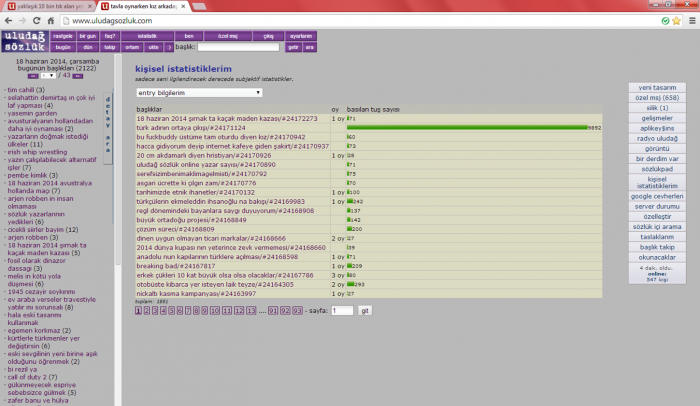Open 'okunacaklar' in right panel
This screenshot has height=406, width=700.
[x=657, y=257]
